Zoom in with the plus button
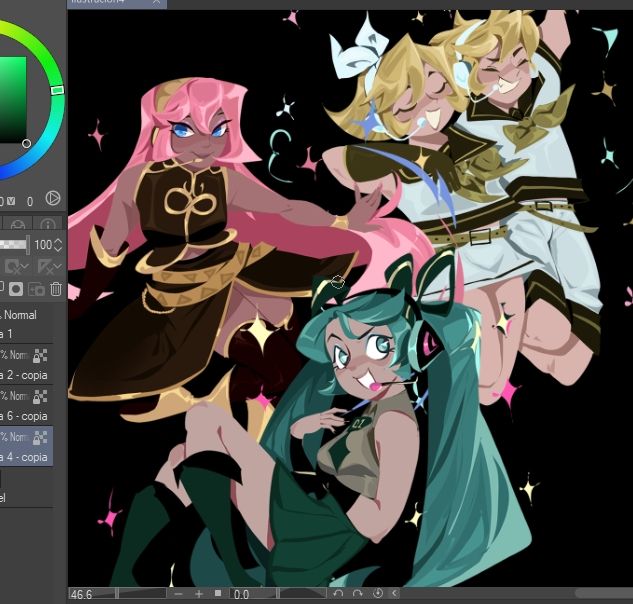 198,594
